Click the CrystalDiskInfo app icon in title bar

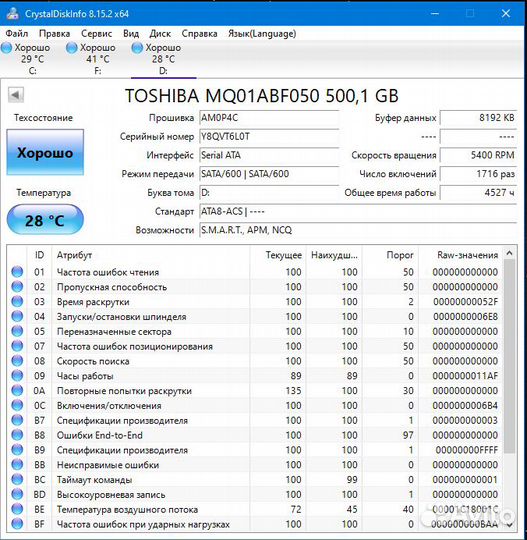[13, 13]
